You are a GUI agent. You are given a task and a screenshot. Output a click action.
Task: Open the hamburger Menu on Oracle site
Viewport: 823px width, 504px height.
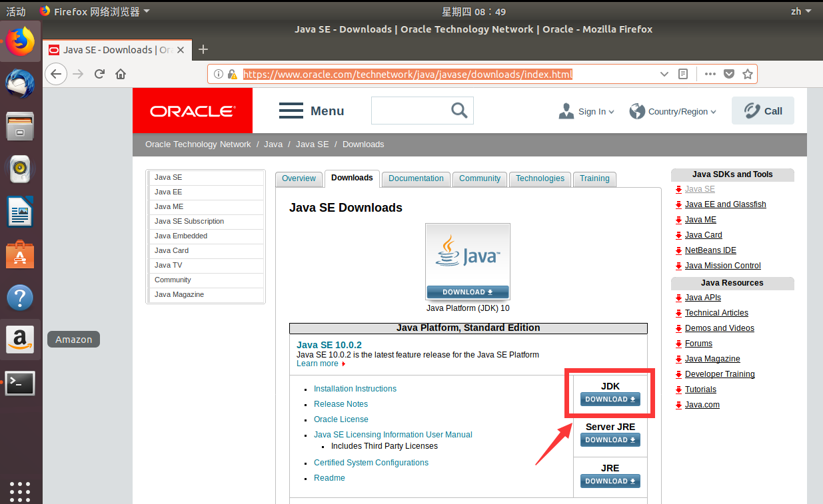[x=311, y=111]
